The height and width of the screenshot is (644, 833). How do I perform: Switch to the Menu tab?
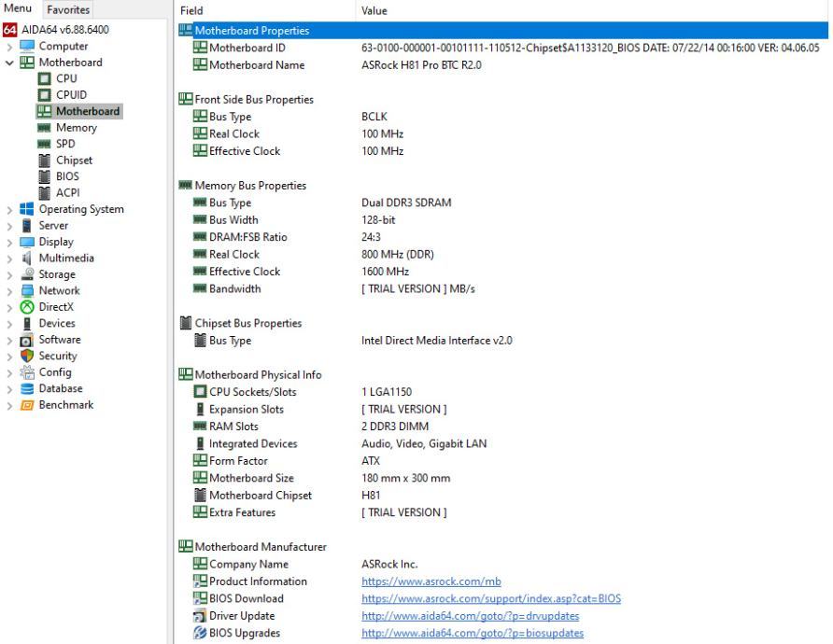[18, 10]
